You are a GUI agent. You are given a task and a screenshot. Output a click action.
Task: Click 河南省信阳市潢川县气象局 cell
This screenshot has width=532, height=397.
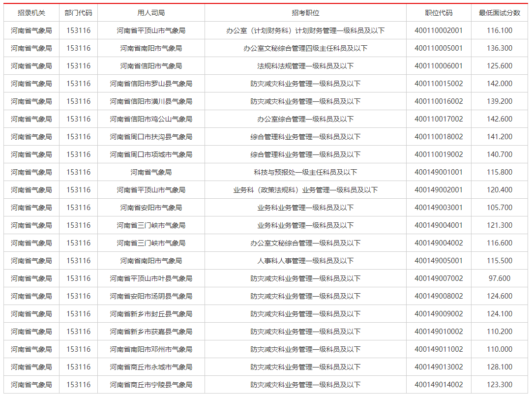tap(151, 101)
